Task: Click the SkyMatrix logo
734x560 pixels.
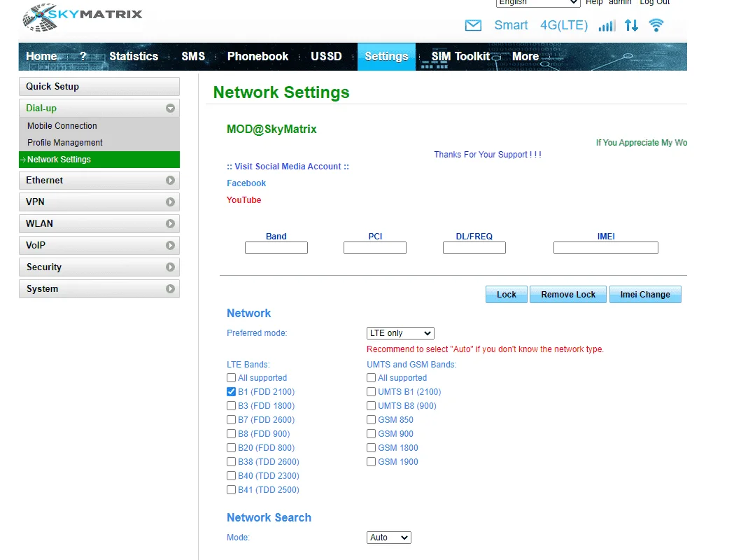Action: (x=83, y=17)
